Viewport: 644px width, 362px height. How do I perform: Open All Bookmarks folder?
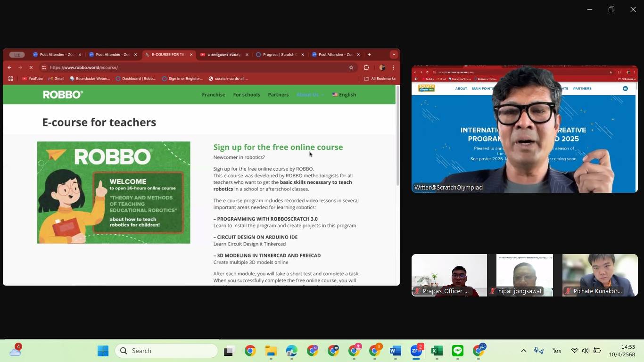click(380, 79)
